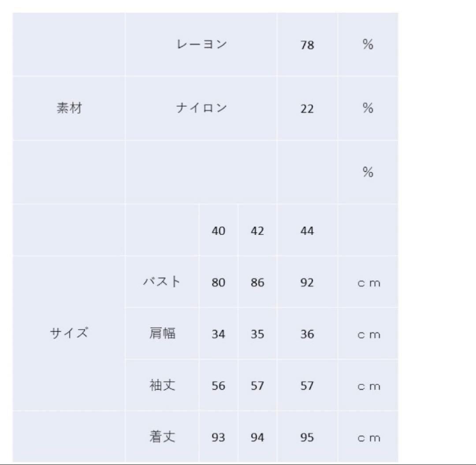Viewport: 476px width, 465px height.
Task: Click shoulder width value 34
Action: tap(218, 334)
